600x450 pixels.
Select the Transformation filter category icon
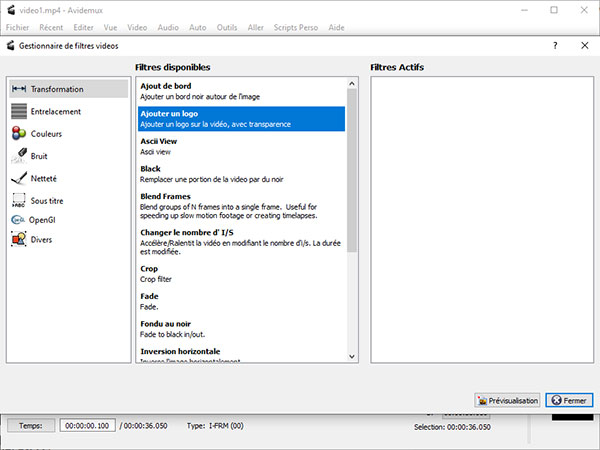pos(19,89)
